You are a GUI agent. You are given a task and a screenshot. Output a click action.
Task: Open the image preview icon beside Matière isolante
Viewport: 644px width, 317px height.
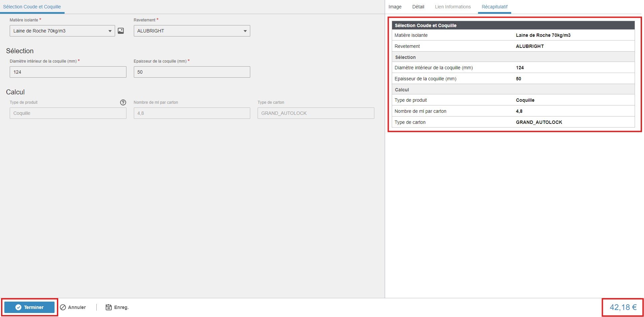pos(121,31)
